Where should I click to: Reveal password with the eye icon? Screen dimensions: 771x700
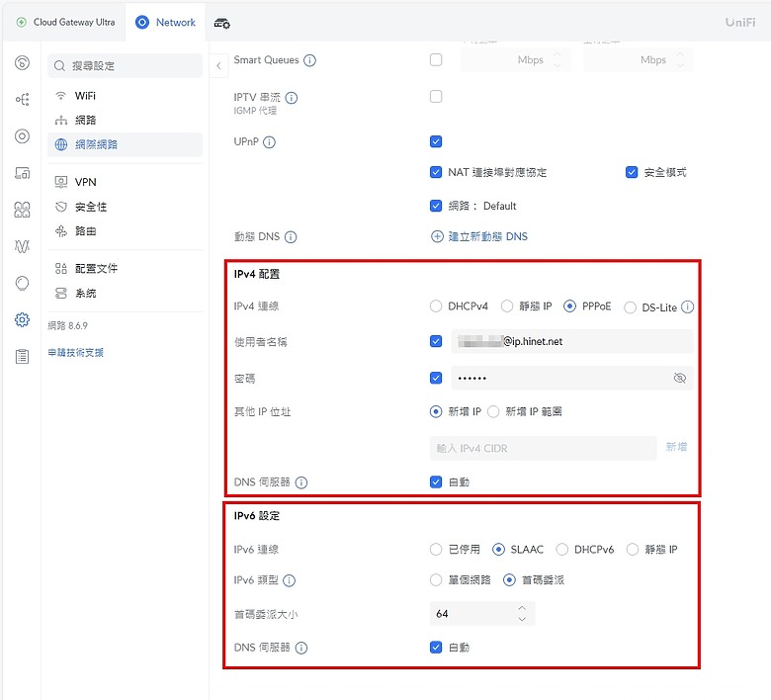pos(679,378)
